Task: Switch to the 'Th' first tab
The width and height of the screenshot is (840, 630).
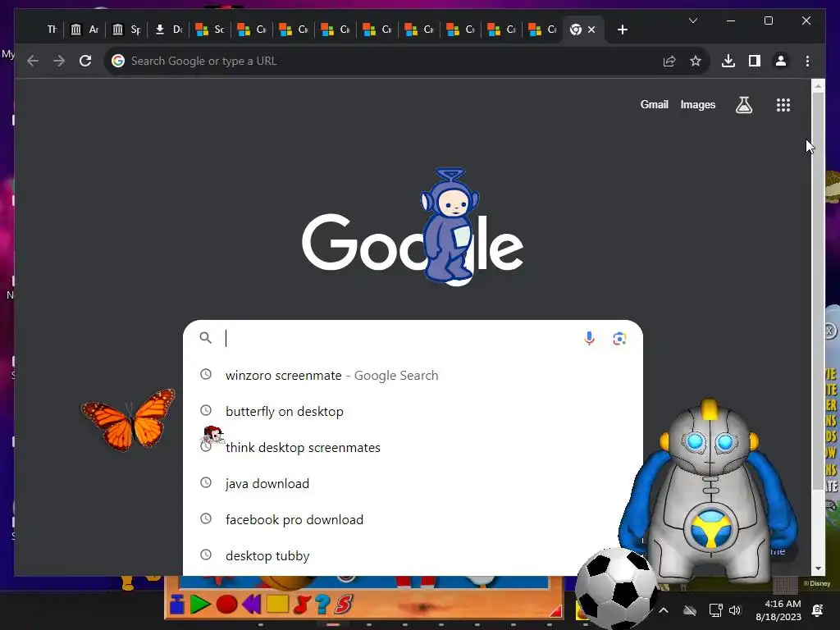Action: (52, 30)
